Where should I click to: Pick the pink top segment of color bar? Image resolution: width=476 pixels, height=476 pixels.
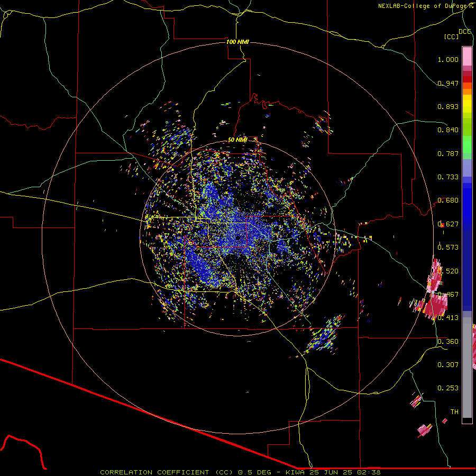click(x=467, y=57)
